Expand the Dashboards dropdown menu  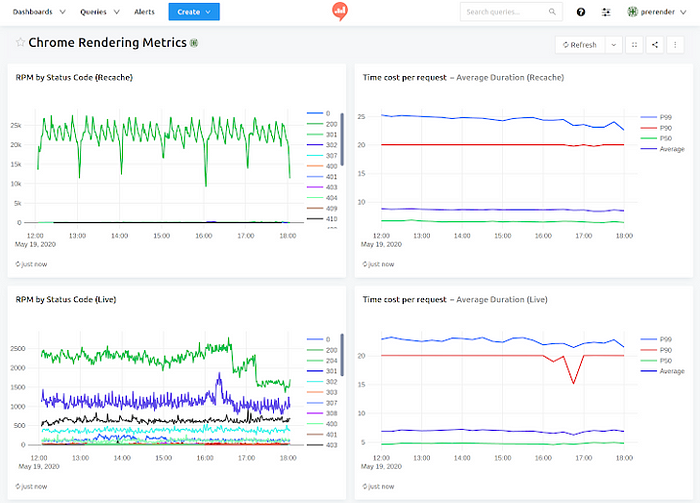pyautogui.click(x=39, y=12)
